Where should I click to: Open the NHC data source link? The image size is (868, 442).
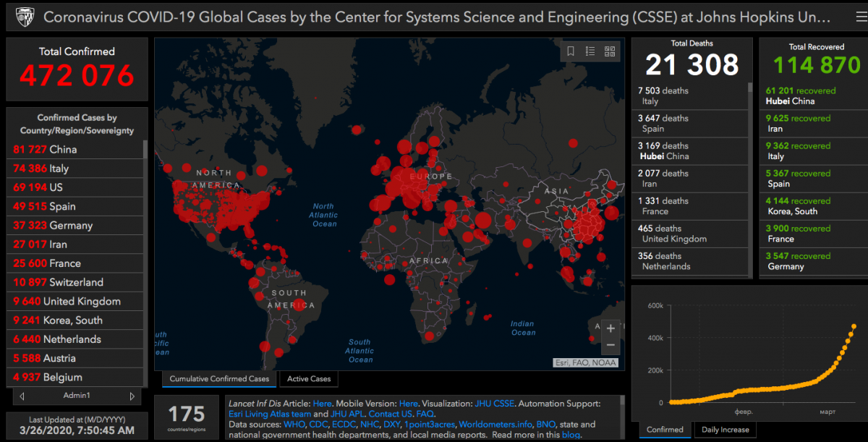click(370, 424)
